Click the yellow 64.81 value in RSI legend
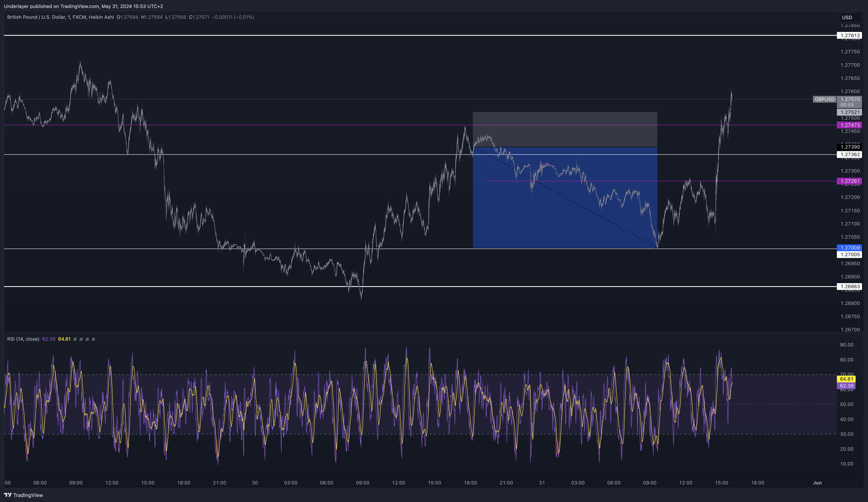 [64, 339]
